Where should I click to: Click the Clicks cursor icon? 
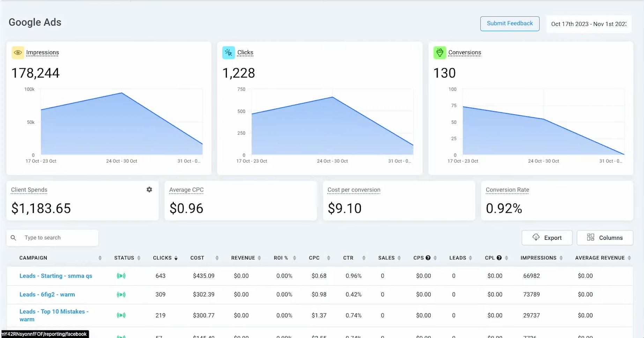pyautogui.click(x=228, y=52)
